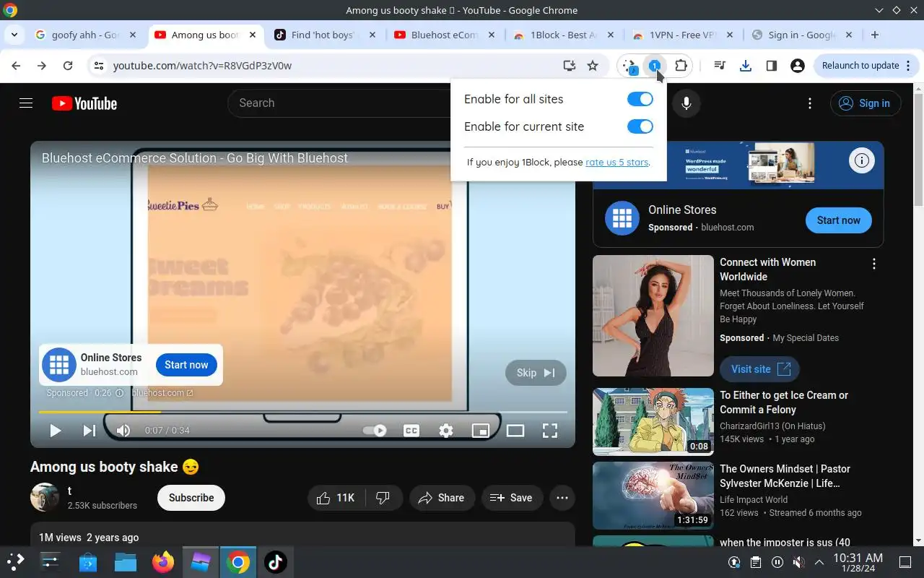The width and height of the screenshot is (924, 578).
Task: Open video player settings gear
Action: pos(446,431)
